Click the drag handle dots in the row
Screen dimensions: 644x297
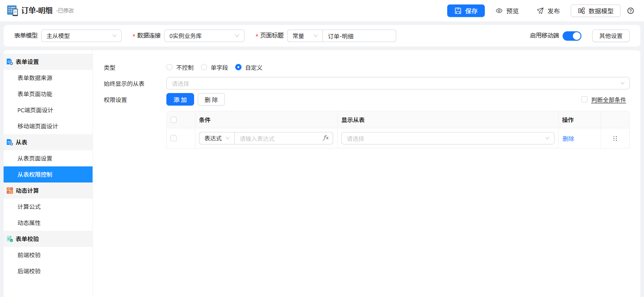[x=615, y=139]
